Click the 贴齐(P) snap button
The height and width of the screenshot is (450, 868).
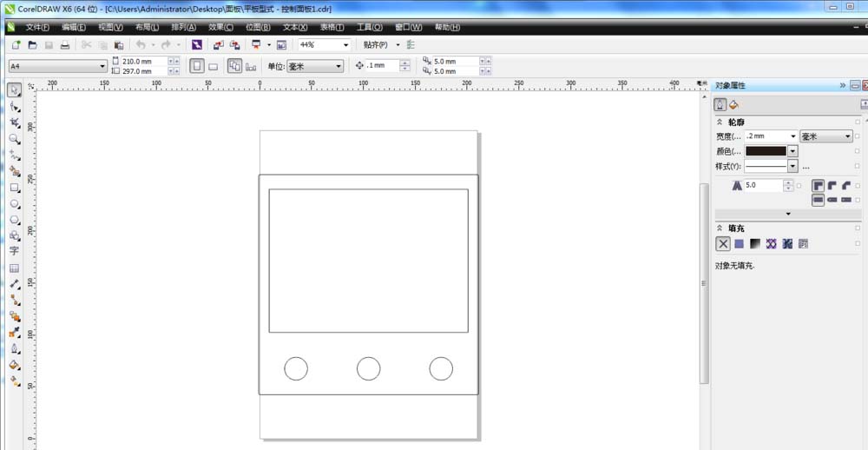(x=376, y=44)
